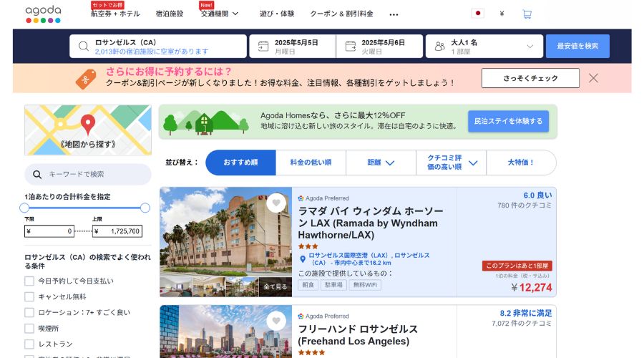Select 大特価！ sort tab
Viewport: 644px width, 358px height.
pos(521,163)
